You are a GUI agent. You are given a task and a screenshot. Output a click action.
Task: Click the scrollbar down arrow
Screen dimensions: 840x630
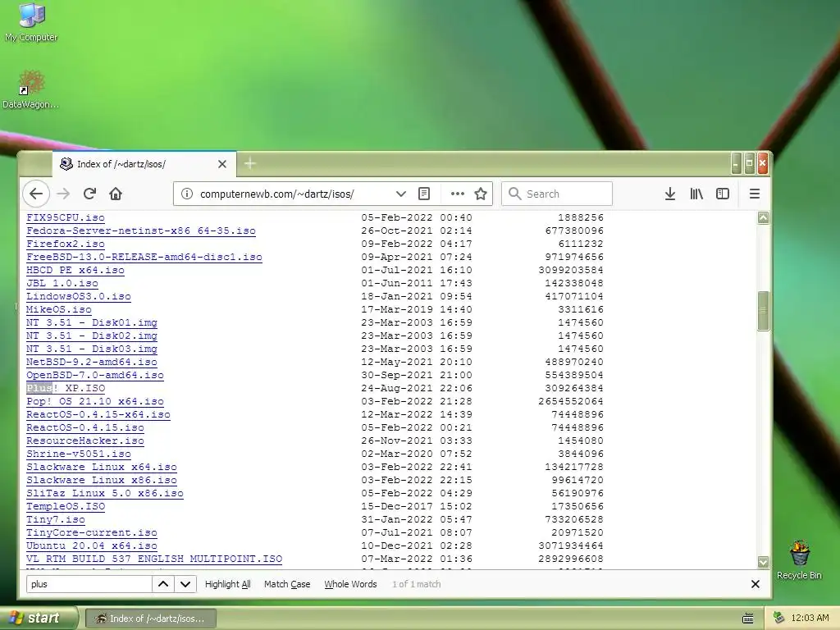[763, 562]
